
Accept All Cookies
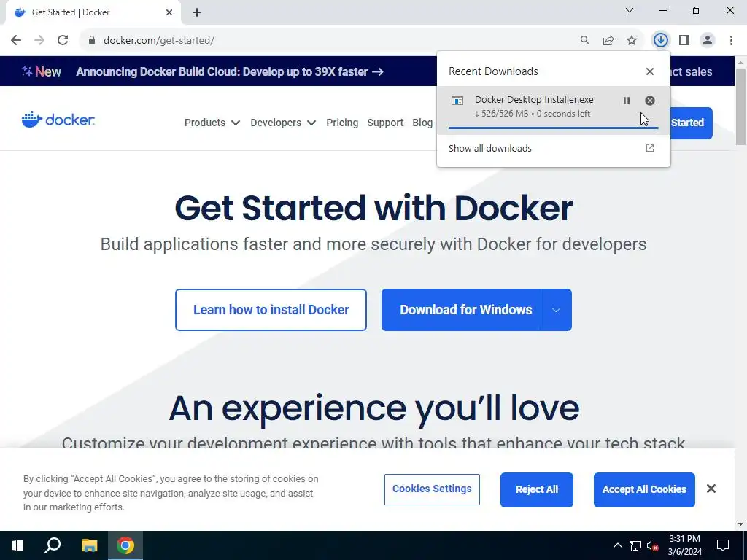(x=644, y=489)
